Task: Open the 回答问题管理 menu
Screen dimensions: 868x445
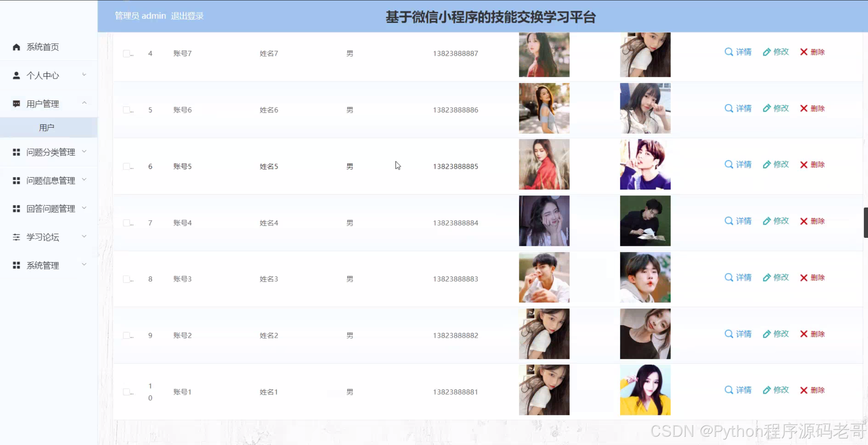Action: 51,209
